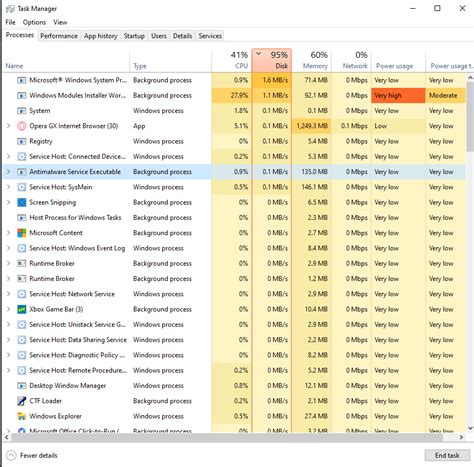Click the vertical scrollbar thumb
This screenshot has height=467, width=474.
[x=470, y=117]
